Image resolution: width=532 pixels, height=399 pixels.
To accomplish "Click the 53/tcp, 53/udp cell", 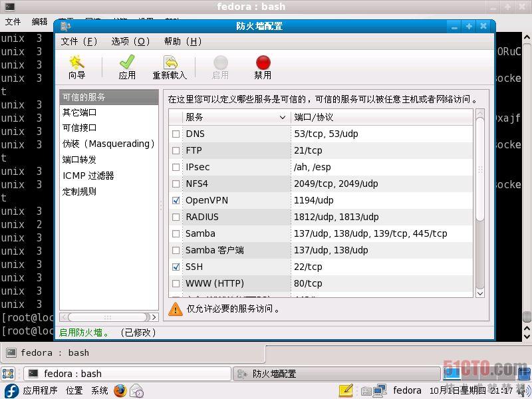I will (x=382, y=134).
